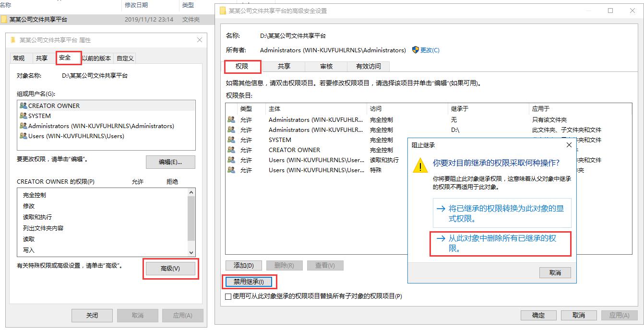Click the folder icon beside 某某公司文件共享平台 in explorer
This screenshot has height=330, width=644.
(4, 19)
